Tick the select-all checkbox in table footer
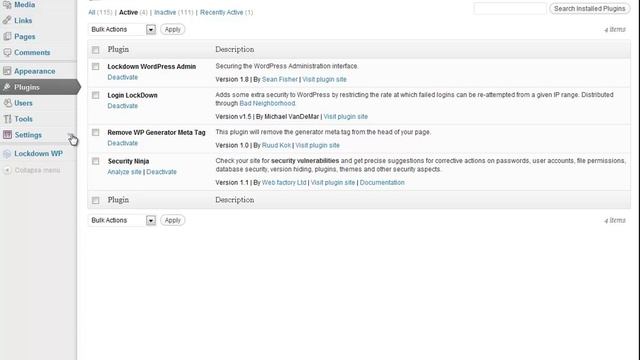Image resolution: width=640 pixels, height=360 pixels. click(96, 200)
